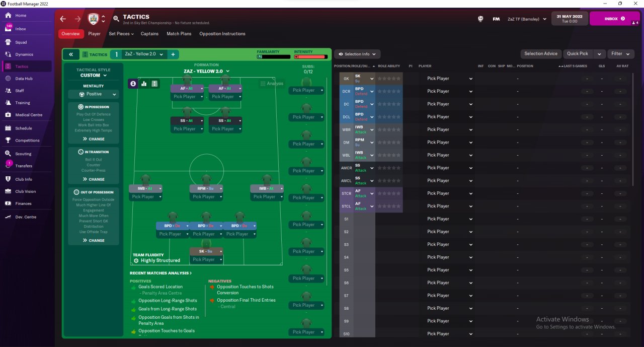Expand the formation ZAZ - YELLOW 2.0 dropdown
The height and width of the screenshot is (347, 644).
pos(206,72)
